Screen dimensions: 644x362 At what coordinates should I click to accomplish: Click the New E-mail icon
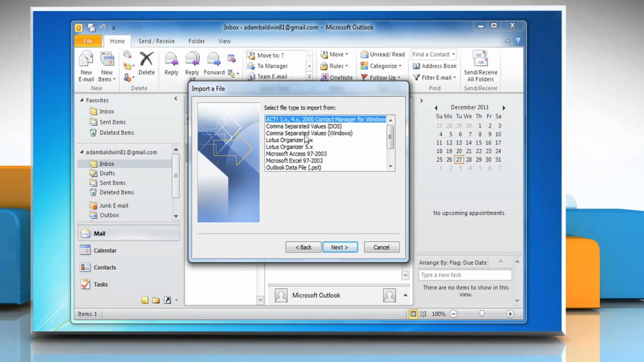[x=86, y=66]
